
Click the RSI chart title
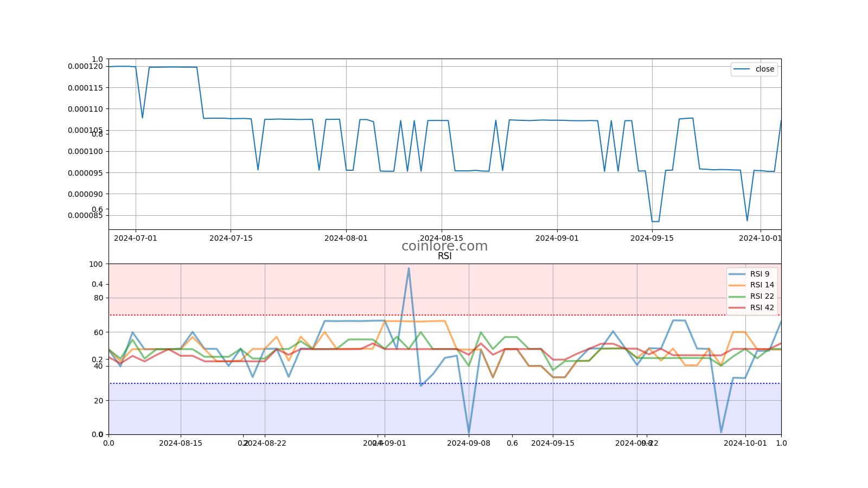click(444, 256)
